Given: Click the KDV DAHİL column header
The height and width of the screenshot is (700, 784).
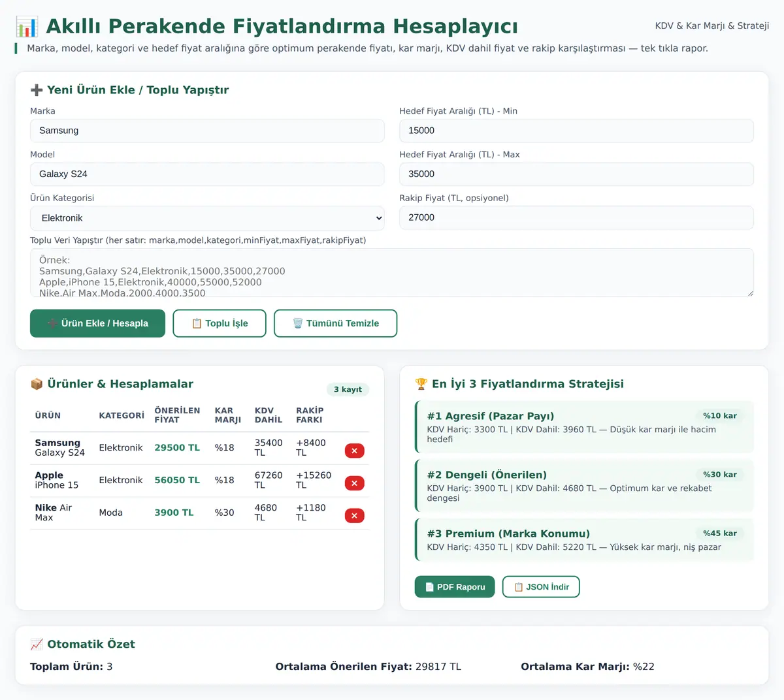Looking at the screenshot, I should click(269, 415).
